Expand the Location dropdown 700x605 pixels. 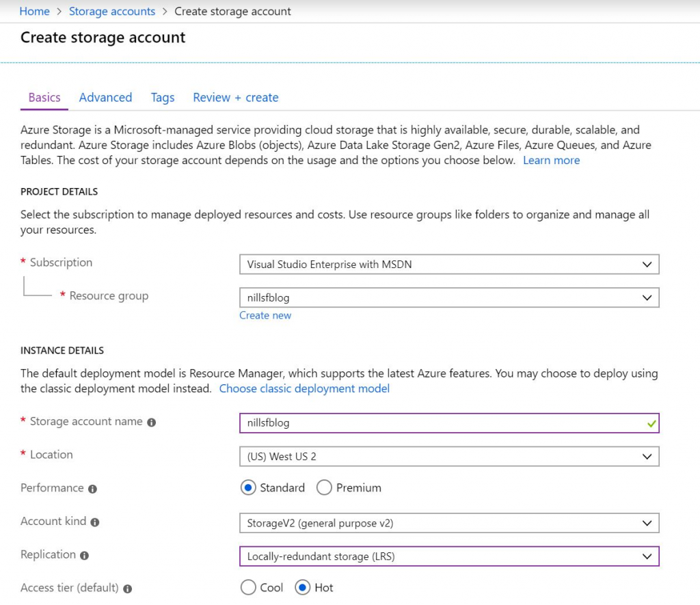pyautogui.click(x=449, y=457)
